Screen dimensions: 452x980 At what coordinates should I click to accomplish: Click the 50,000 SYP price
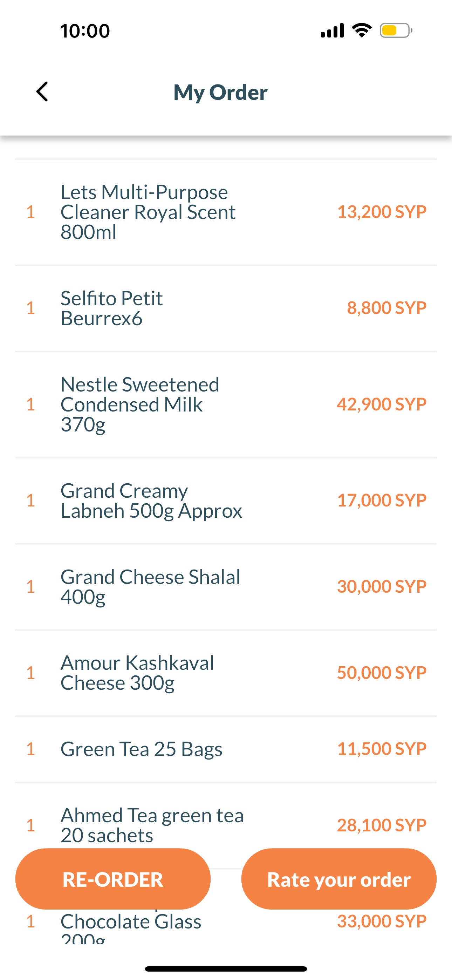[x=381, y=673]
